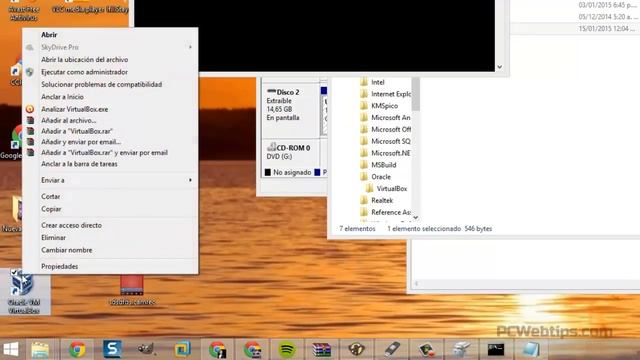The width and height of the screenshot is (640, 360).
Task: Choose Añadir a "VirtualBox.rar" only
Action: tap(110, 131)
